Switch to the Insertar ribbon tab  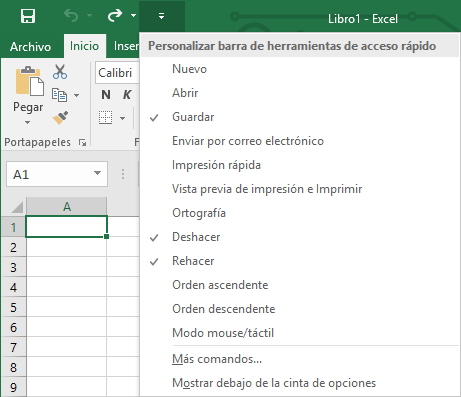126,46
